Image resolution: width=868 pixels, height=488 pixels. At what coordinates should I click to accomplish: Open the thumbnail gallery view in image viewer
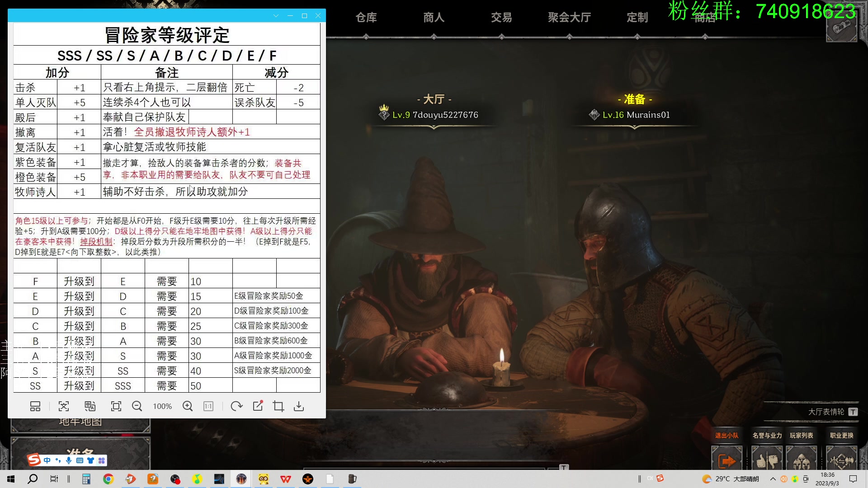coord(35,406)
